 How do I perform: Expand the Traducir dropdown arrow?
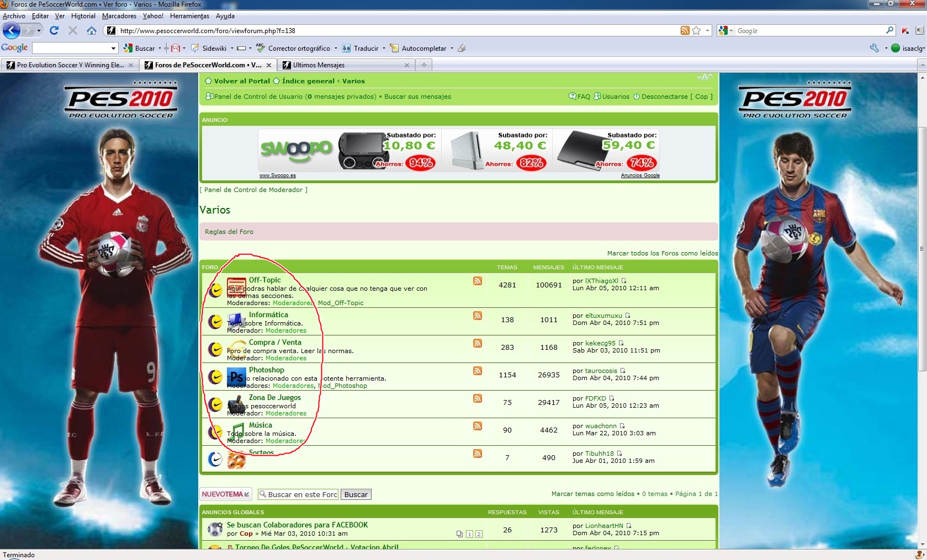(x=384, y=48)
